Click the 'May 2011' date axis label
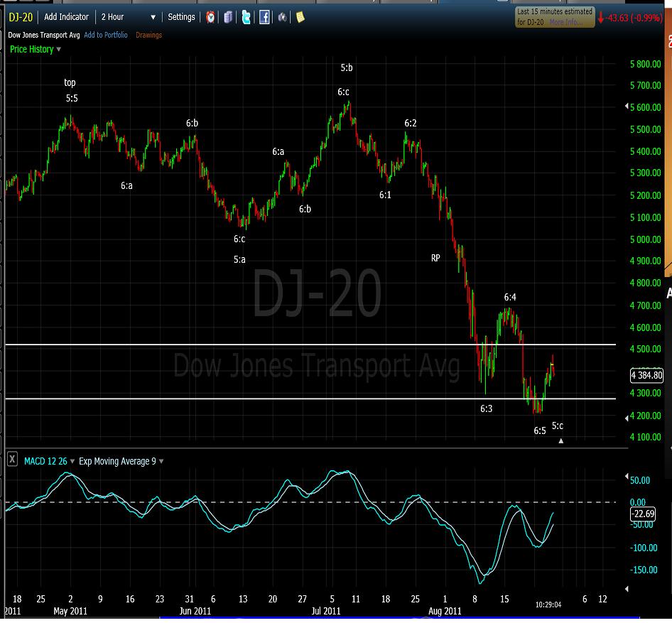The width and height of the screenshot is (672, 623). (70, 611)
